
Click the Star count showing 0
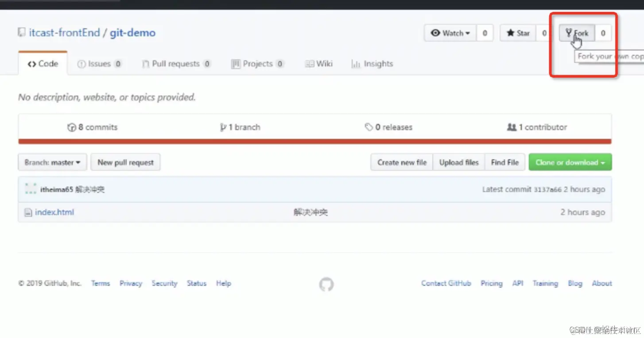pos(544,33)
